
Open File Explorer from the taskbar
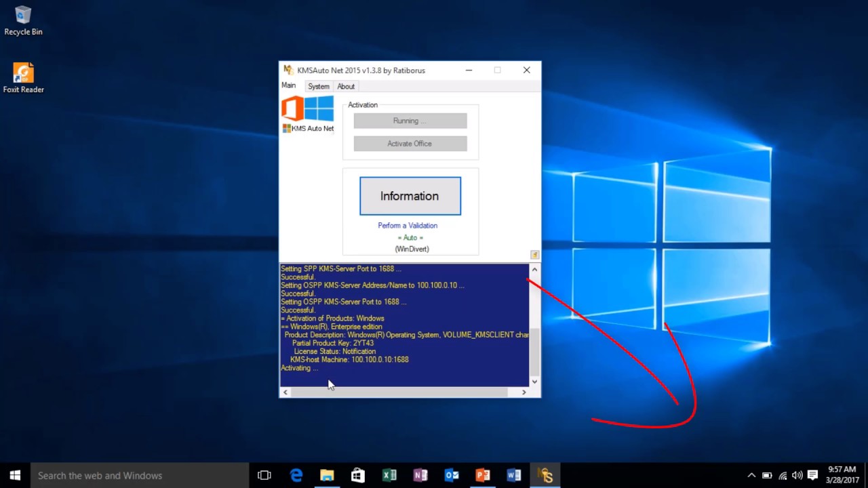tap(327, 475)
